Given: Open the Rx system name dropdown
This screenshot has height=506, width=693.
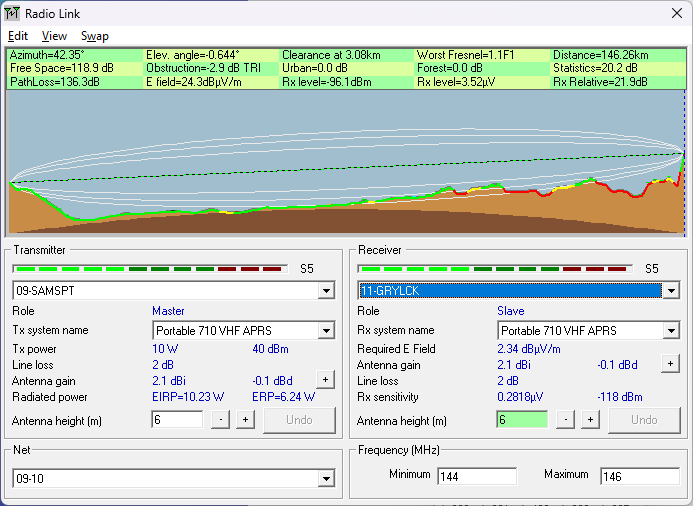Looking at the screenshot, I should click(671, 331).
